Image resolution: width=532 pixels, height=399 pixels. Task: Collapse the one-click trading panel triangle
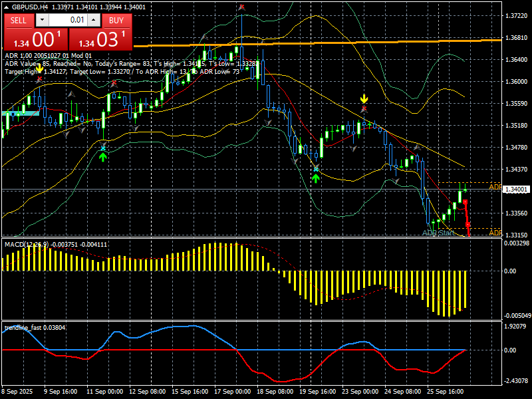7,7
